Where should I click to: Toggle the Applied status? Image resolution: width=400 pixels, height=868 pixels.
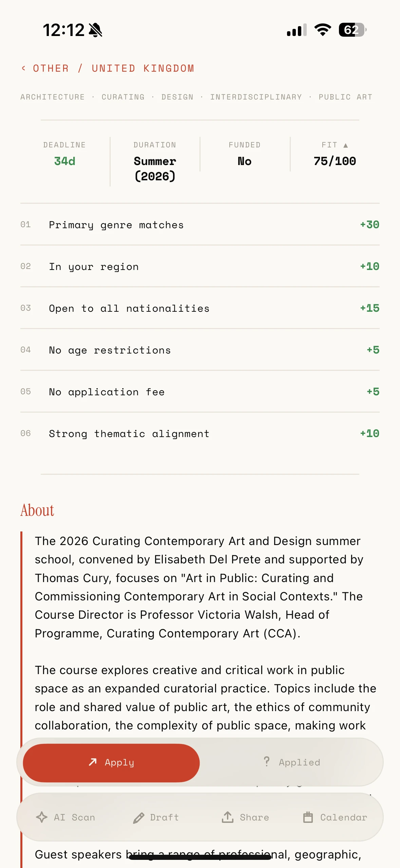(291, 762)
